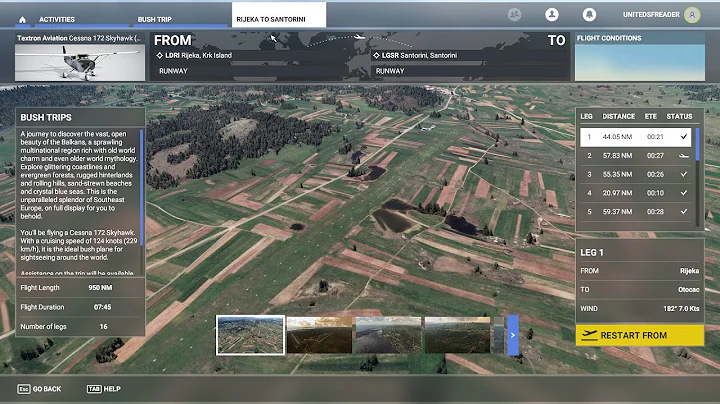Click the LGSR Santorini arrival field
Image resolution: width=720 pixels, height=404 pixels.
click(x=468, y=56)
